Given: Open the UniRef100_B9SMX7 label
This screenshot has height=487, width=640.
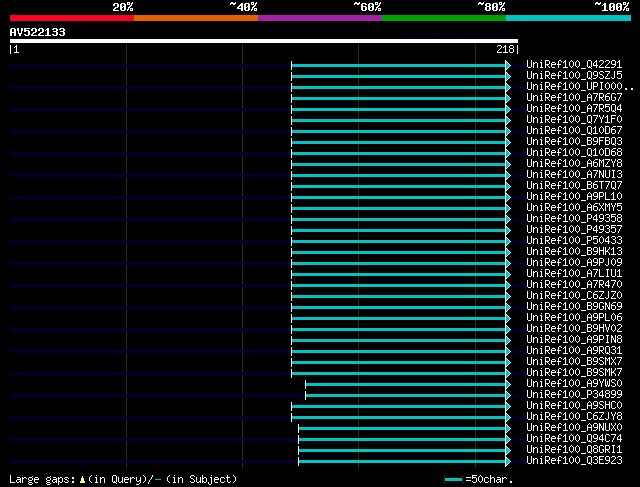Looking at the screenshot, I should (574, 362).
